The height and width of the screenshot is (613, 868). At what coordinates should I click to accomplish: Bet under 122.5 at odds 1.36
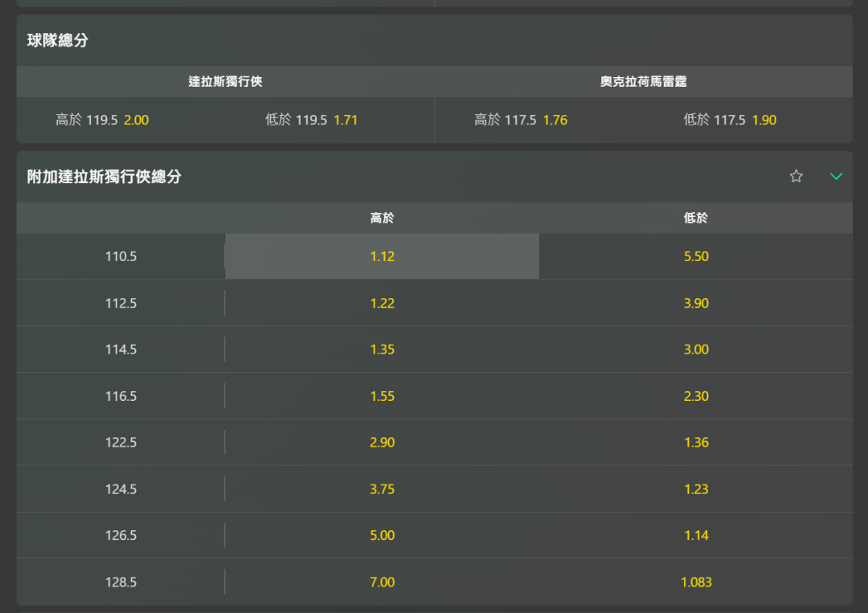695,443
